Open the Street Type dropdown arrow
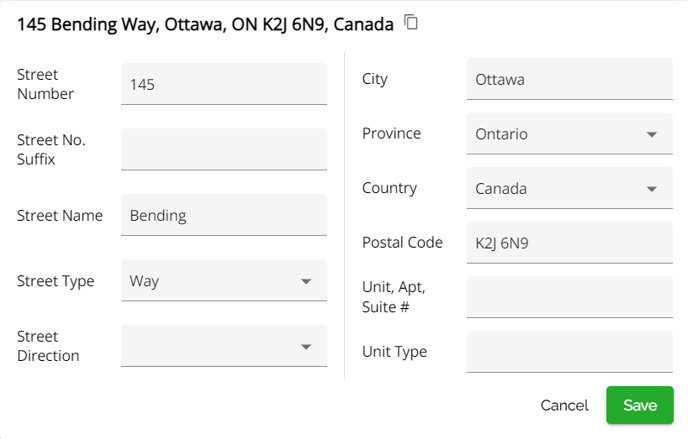 click(306, 281)
